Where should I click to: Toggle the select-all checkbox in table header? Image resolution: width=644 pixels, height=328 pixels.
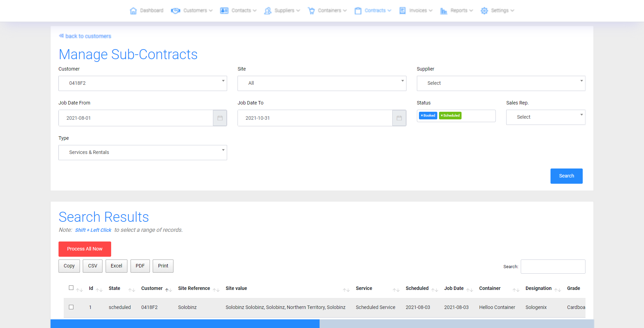(71, 288)
